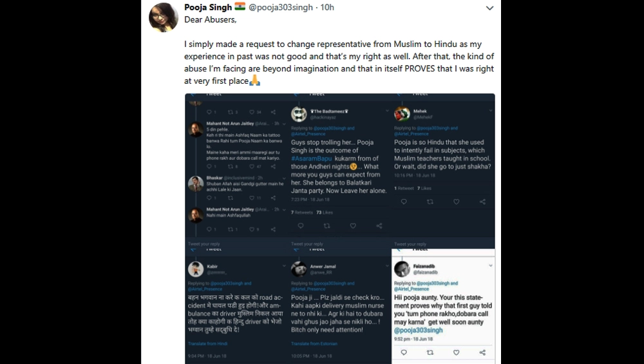Open the @pooja303singh handle link in the header
The height and width of the screenshot is (364, 644).
tap(285, 8)
